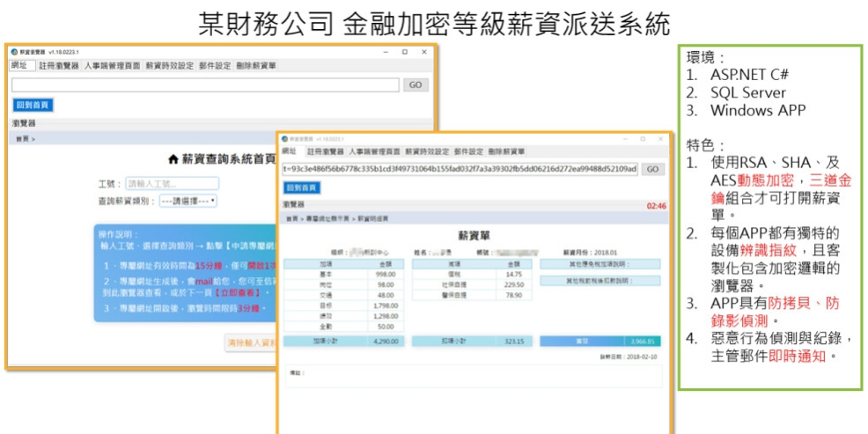Select 薪資時效設定 tab in the back window

point(170,66)
